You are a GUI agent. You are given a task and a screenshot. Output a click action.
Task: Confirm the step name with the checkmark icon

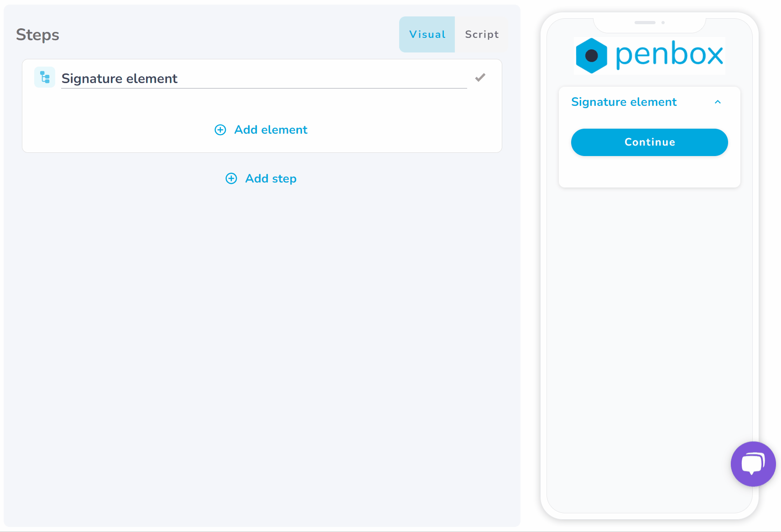pyautogui.click(x=480, y=78)
